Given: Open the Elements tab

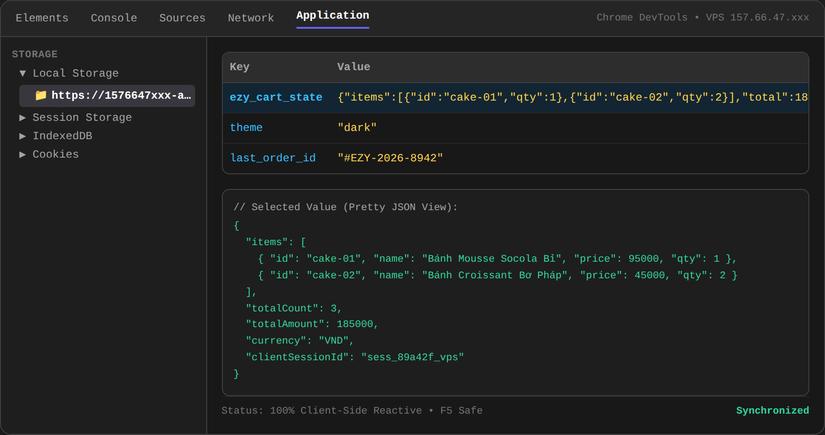Looking at the screenshot, I should [x=42, y=18].
